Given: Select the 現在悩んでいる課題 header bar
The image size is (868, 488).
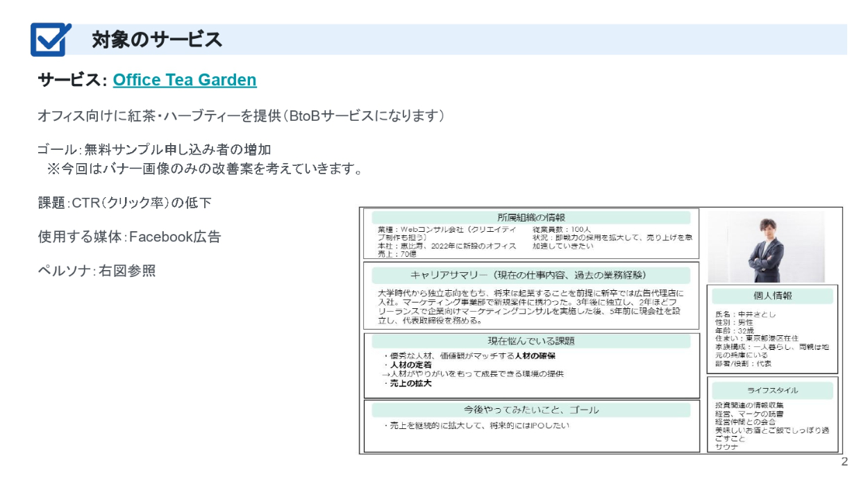Looking at the screenshot, I should [x=531, y=341].
